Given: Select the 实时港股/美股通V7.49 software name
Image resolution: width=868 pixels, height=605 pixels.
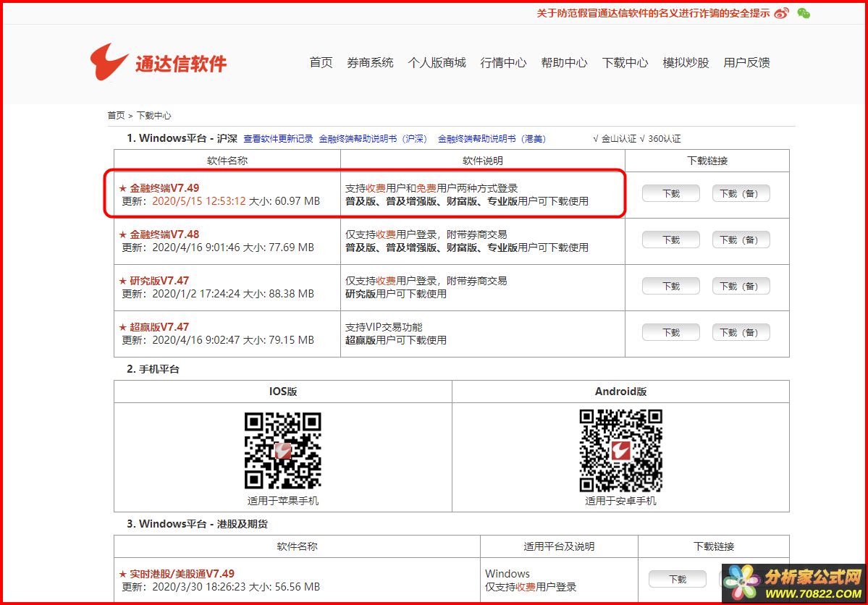Looking at the screenshot, I should (x=182, y=574).
